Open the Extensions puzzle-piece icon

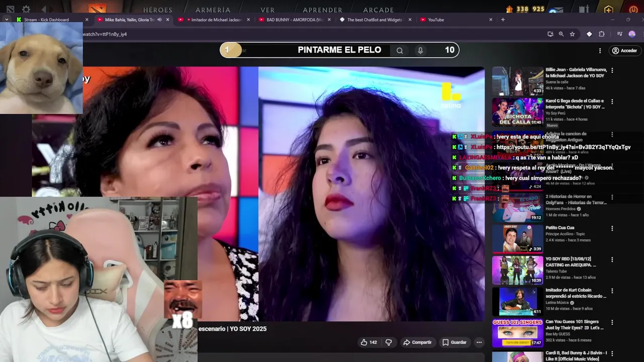coord(602,34)
